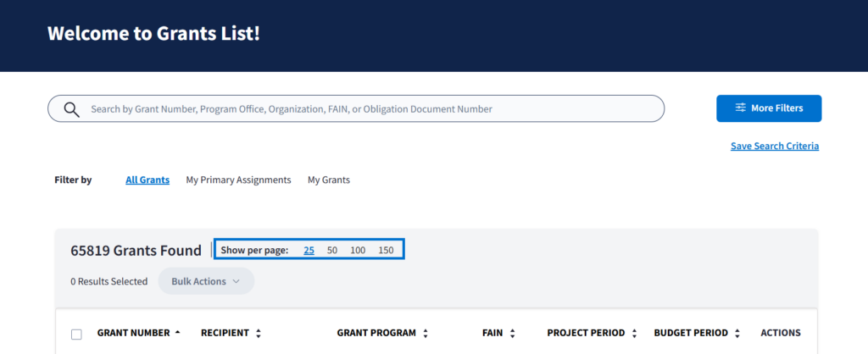Focus the grant search input field

click(x=364, y=109)
